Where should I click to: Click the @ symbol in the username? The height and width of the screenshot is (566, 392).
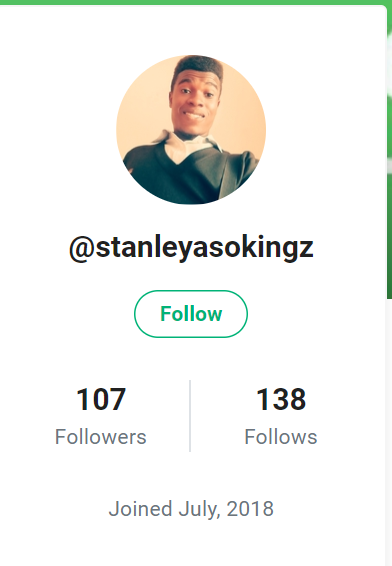tap(82, 249)
